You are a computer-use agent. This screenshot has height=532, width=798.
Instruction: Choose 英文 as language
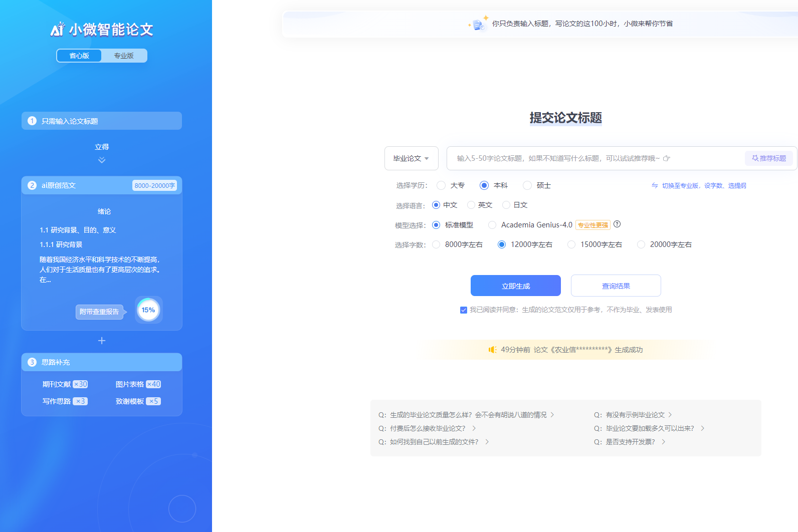[x=471, y=205]
